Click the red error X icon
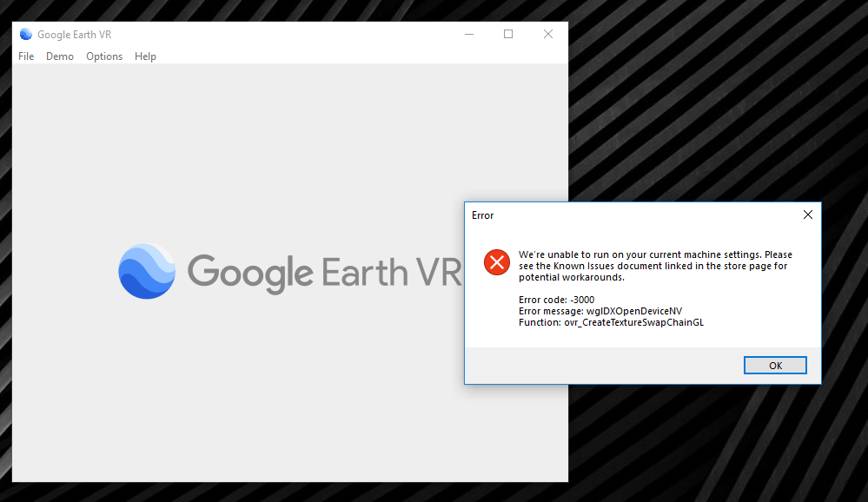868x502 pixels. pyautogui.click(x=496, y=261)
